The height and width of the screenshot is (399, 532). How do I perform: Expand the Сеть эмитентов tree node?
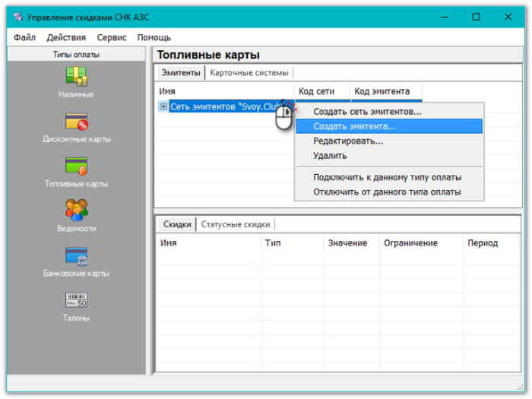pyautogui.click(x=163, y=107)
